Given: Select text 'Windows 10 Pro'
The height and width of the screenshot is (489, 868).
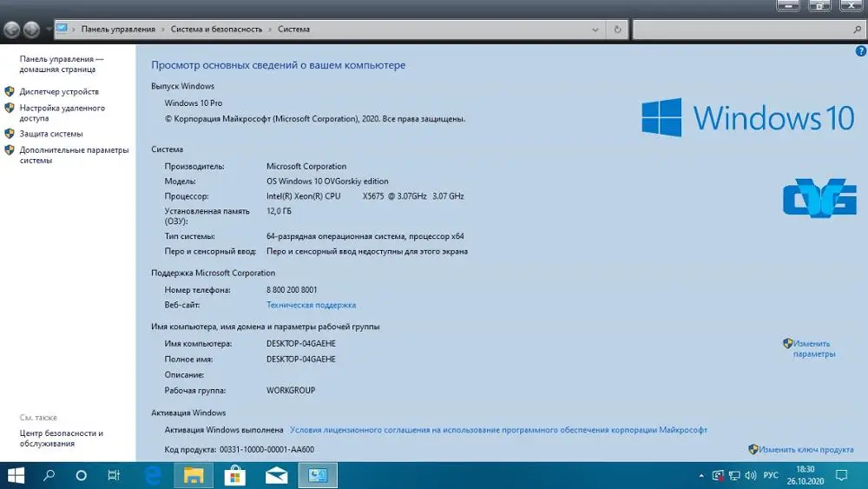Looking at the screenshot, I should click(194, 103).
